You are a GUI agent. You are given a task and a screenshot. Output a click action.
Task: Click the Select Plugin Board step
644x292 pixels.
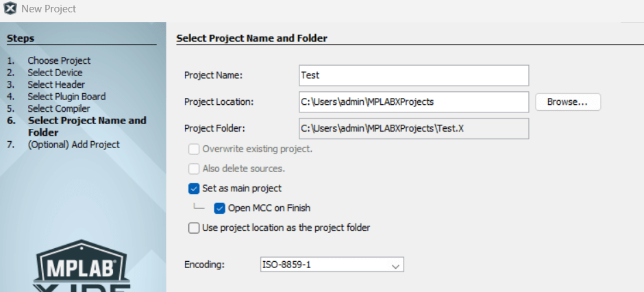pos(66,97)
